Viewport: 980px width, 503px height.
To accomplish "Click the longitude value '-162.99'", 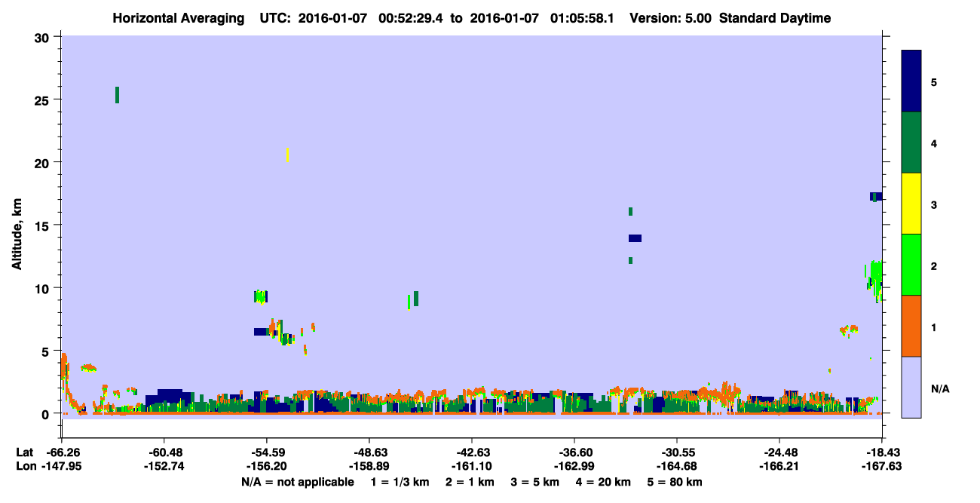I will (x=574, y=466).
